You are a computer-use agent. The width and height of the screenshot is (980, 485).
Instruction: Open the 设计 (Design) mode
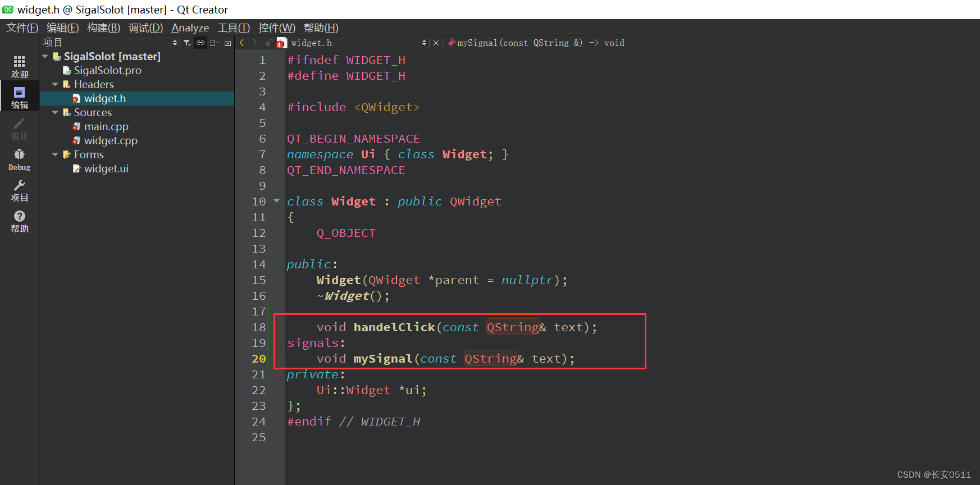tap(20, 129)
